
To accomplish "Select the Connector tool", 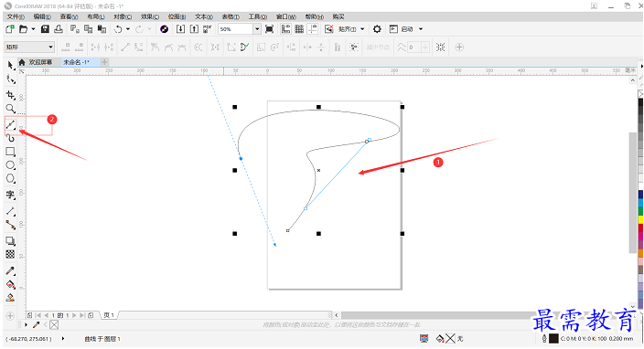I will pyautogui.click(x=10, y=225).
